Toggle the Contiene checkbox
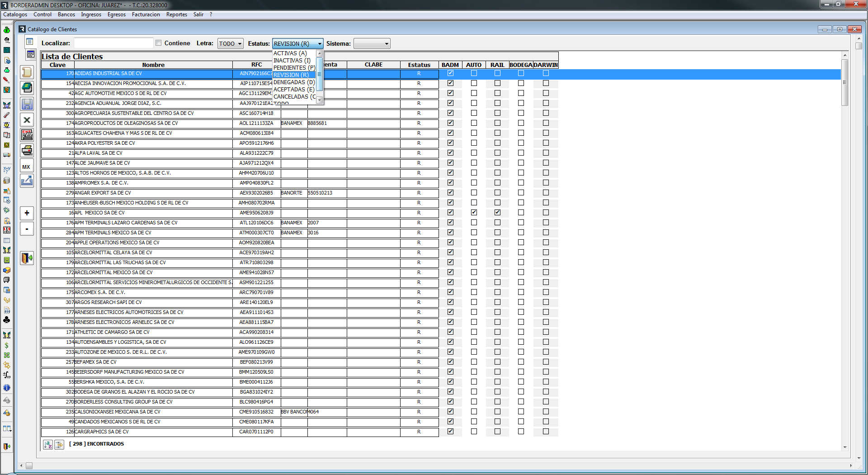This screenshot has width=868, height=475. pyautogui.click(x=159, y=43)
